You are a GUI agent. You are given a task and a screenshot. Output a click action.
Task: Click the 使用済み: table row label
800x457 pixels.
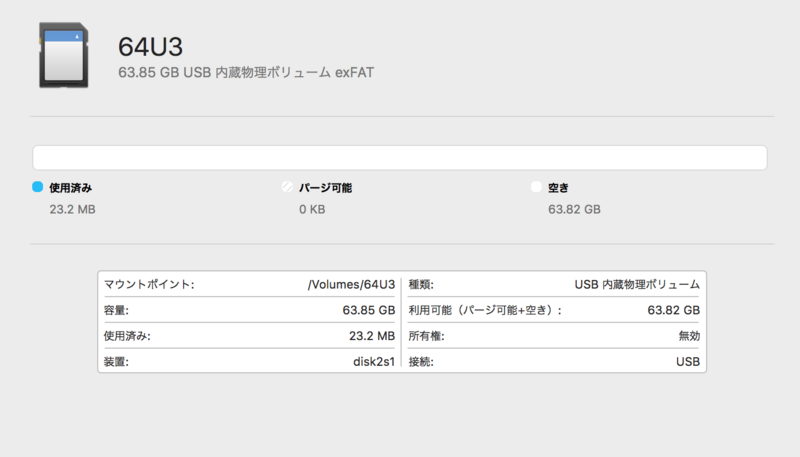click(127, 336)
